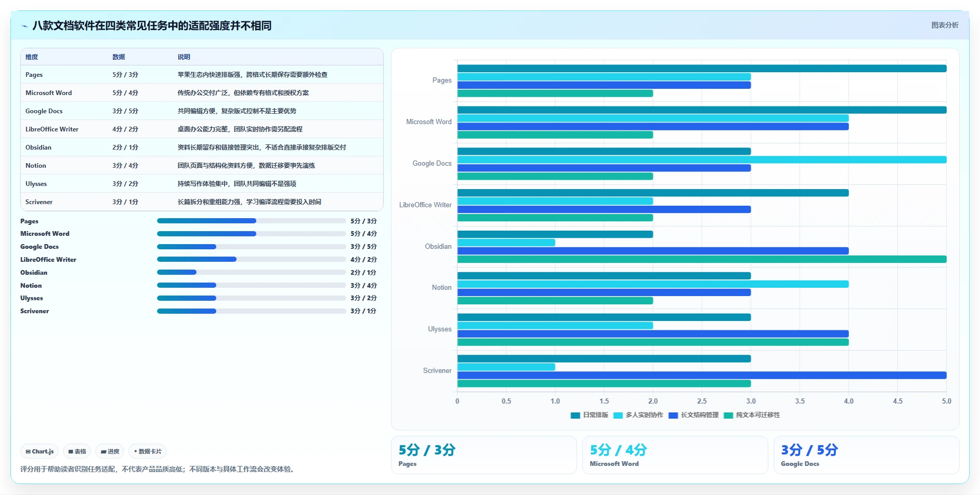Click the topmost bar of the Pages group in the chart

(702, 69)
